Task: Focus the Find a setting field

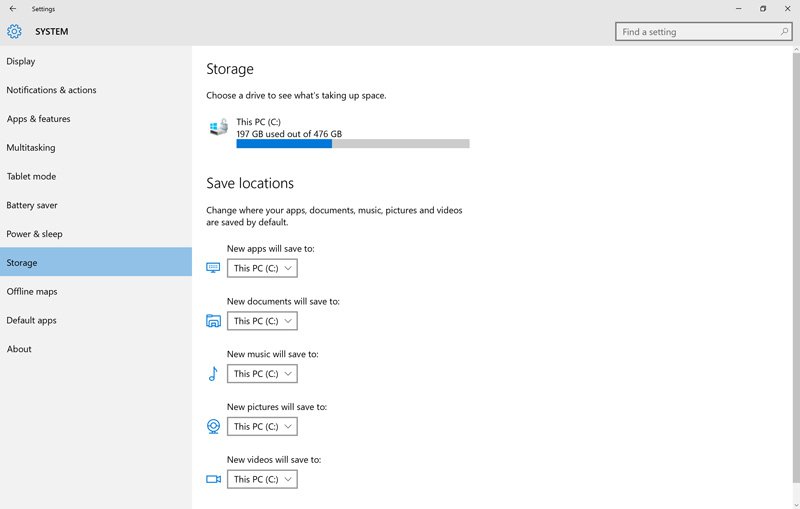Action: [704, 32]
